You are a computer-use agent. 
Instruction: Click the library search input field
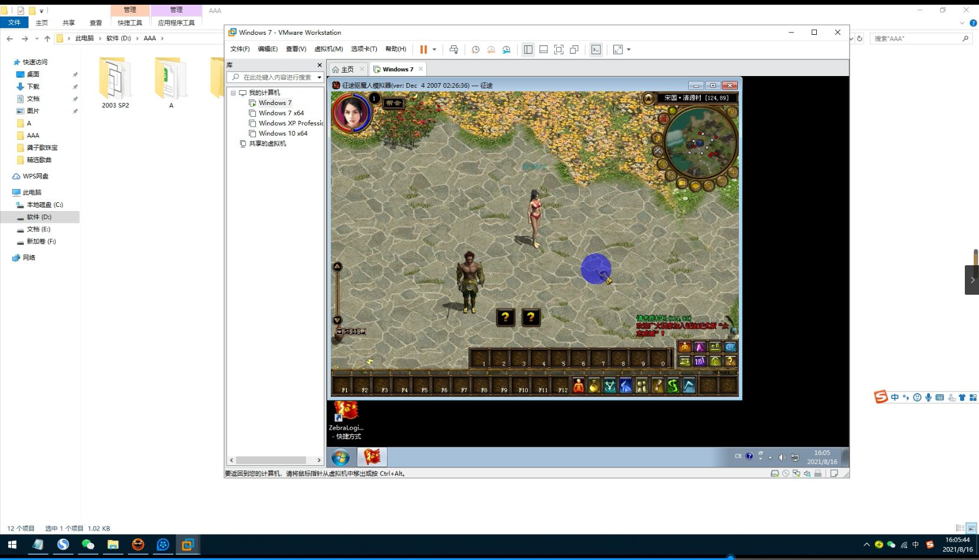click(277, 77)
